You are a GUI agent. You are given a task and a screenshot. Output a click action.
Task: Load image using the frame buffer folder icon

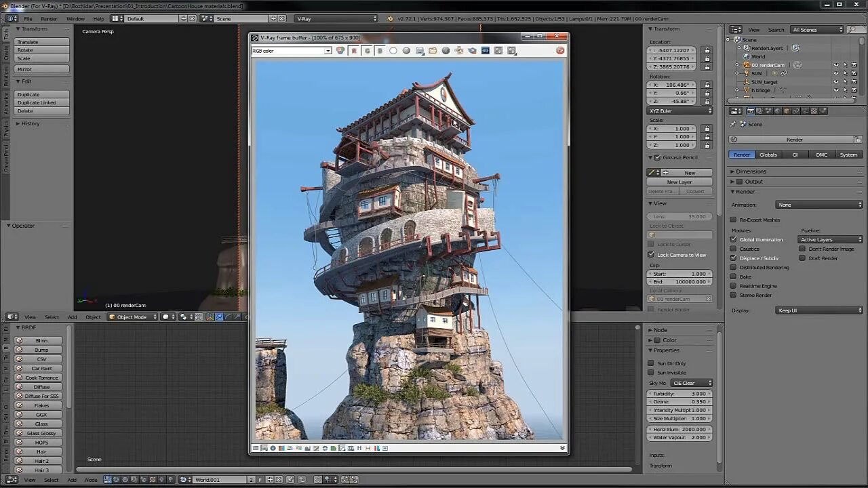433,50
